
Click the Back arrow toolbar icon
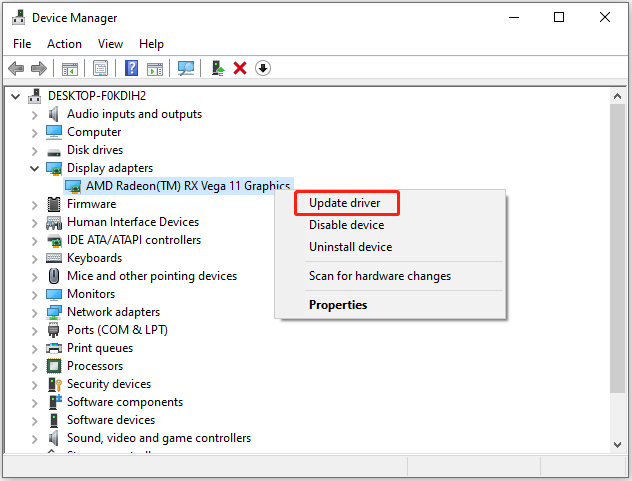tap(16, 68)
